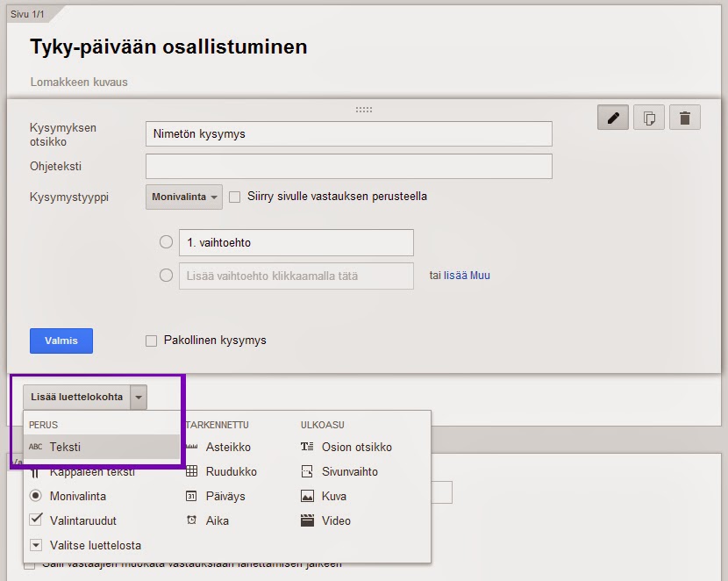Select Teksti from the Perus list
The height and width of the screenshot is (581, 728).
tap(65, 447)
